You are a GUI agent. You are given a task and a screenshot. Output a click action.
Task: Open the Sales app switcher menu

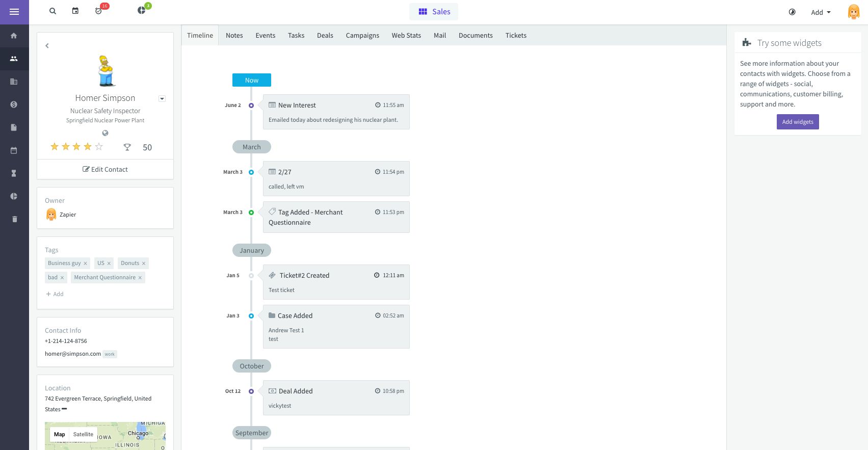[x=434, y=12]
